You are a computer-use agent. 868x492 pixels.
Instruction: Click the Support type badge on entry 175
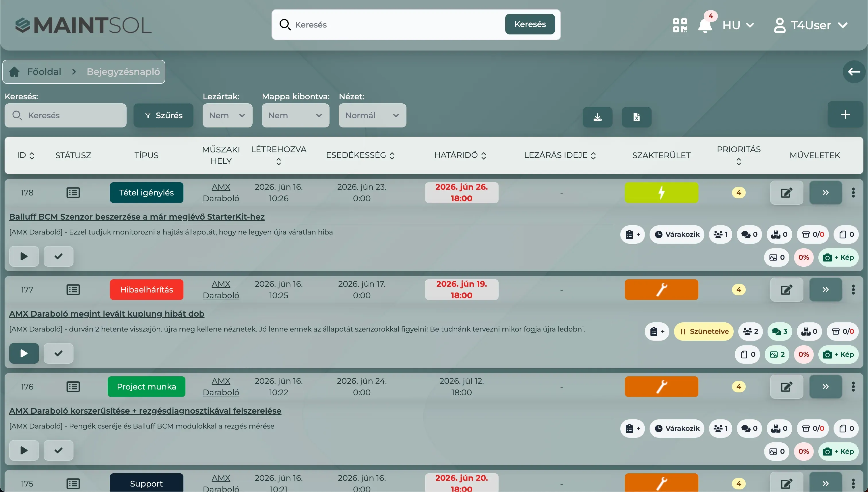click(146, 483)
